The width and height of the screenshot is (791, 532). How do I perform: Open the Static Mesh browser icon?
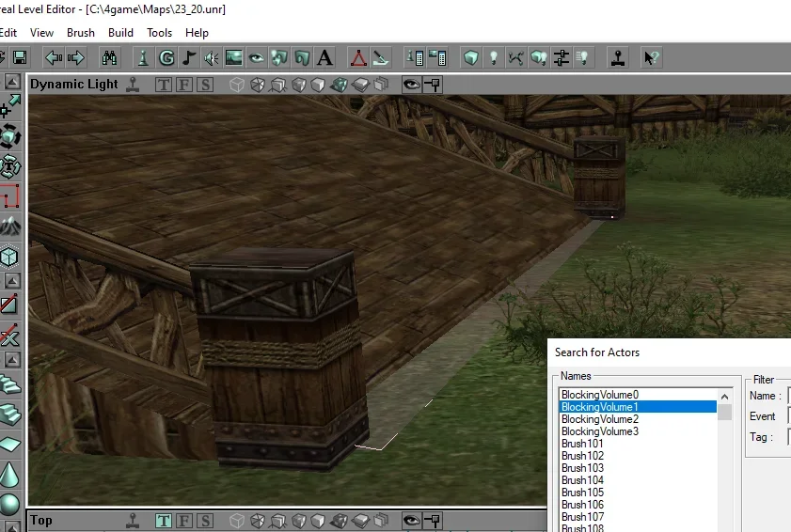coord(302,57)
